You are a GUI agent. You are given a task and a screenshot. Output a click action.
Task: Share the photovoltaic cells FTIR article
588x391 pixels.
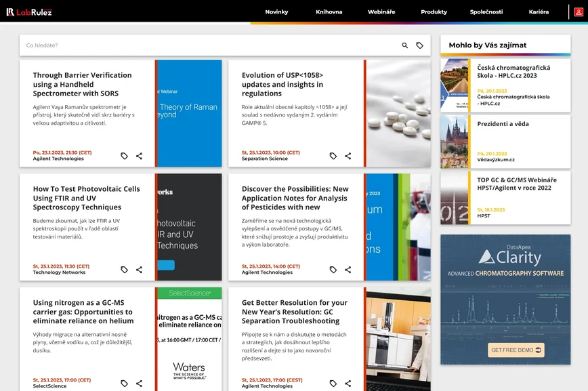[139, 269]
